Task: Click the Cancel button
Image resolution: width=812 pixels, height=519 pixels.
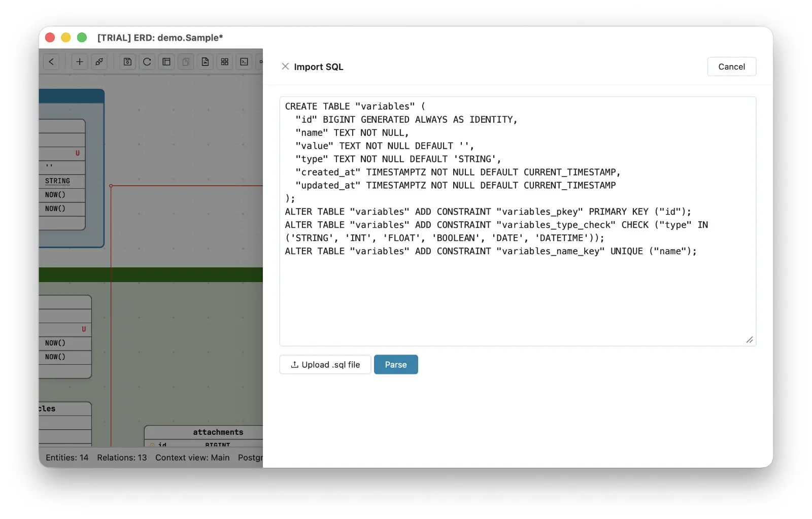Action: pos(731,66)
